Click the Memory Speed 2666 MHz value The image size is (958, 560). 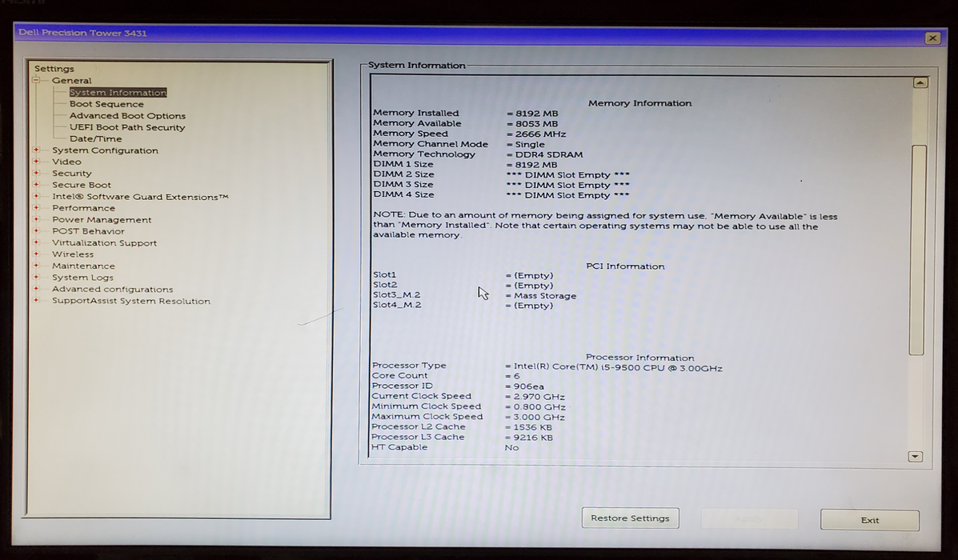click(535, 134)
